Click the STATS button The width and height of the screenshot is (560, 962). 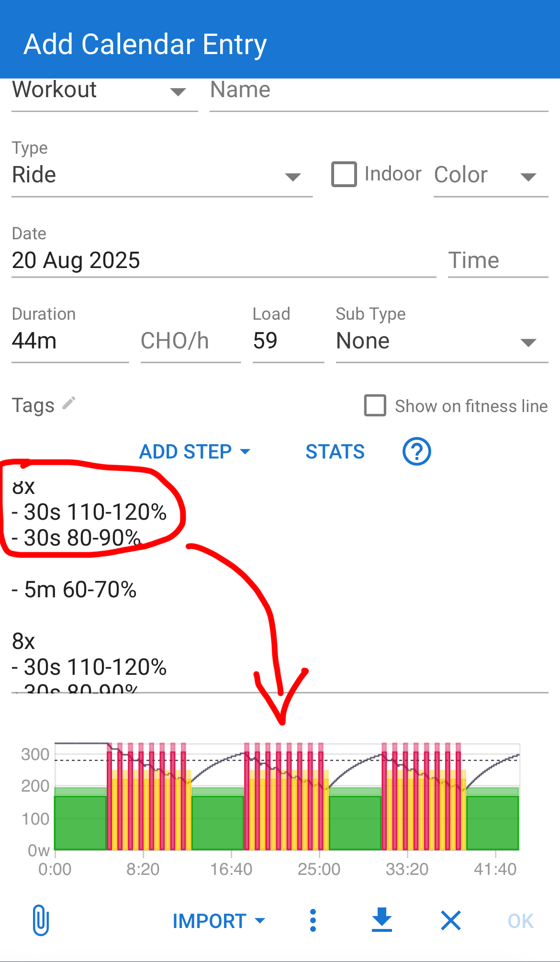point(335,452)
